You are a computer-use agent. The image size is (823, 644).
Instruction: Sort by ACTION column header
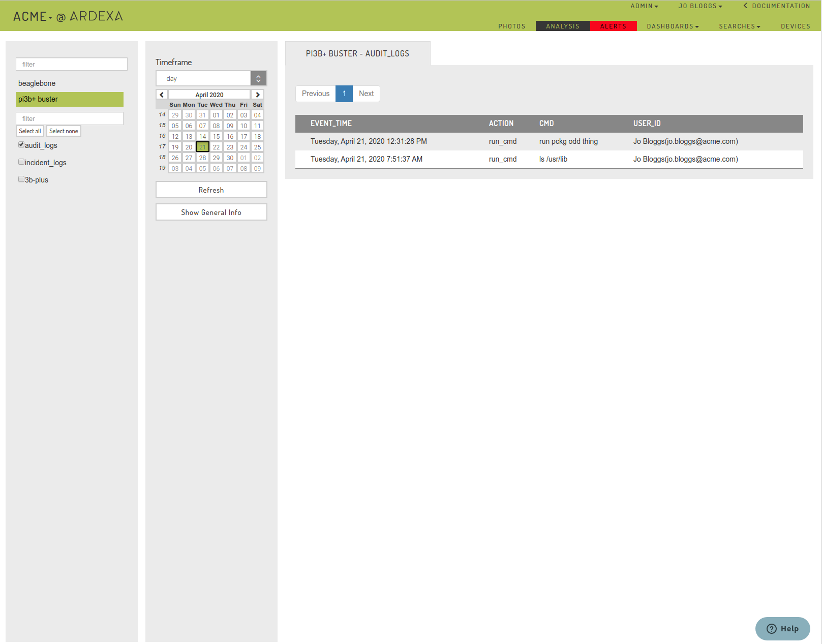pos(501,124)
